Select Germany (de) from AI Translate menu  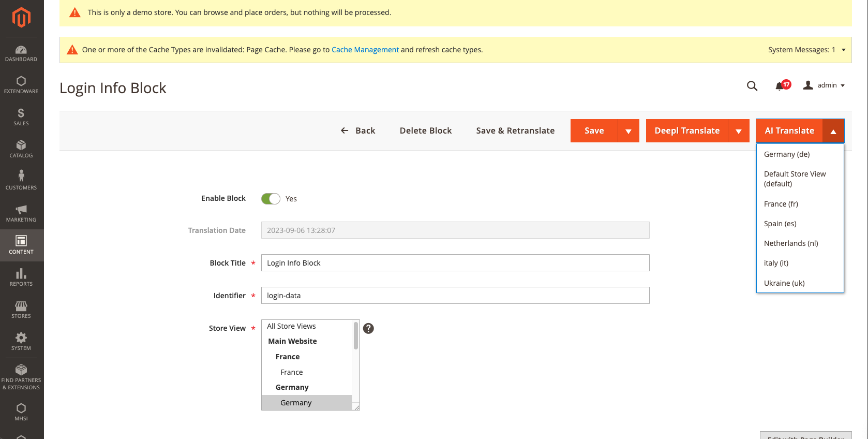click(x=787, y=154)
